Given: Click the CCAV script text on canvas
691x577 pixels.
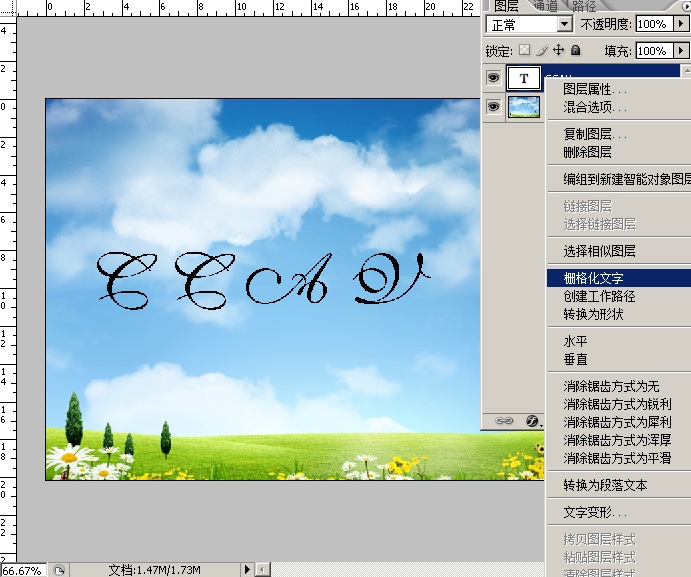Looking at the screenshot, I should 263,280.
